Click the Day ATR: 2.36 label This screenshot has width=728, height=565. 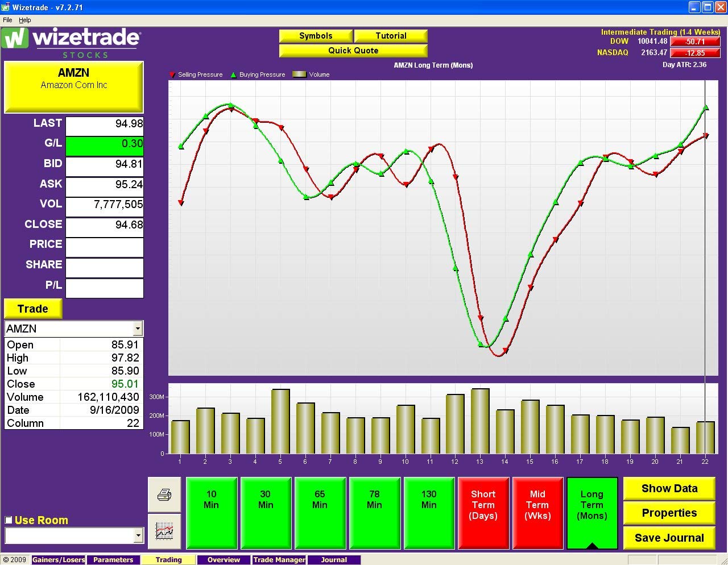point(684,65)
